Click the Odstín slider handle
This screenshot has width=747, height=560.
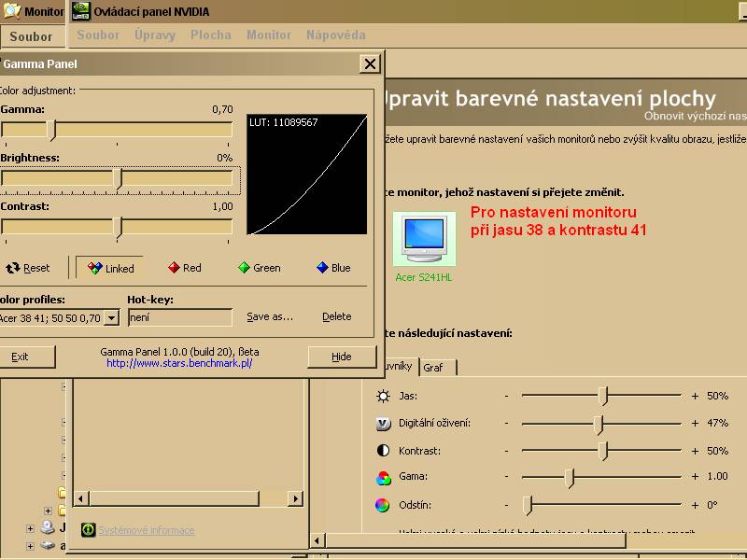(x=528, y=506)
